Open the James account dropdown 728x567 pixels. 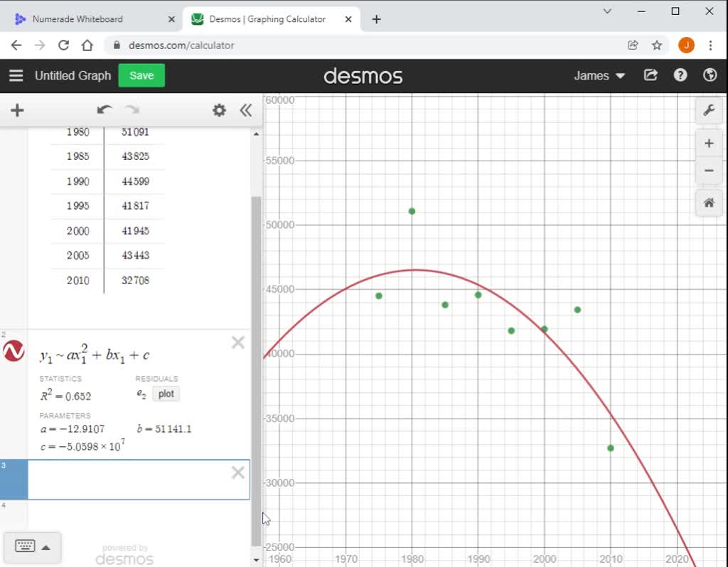pos(599,75)
